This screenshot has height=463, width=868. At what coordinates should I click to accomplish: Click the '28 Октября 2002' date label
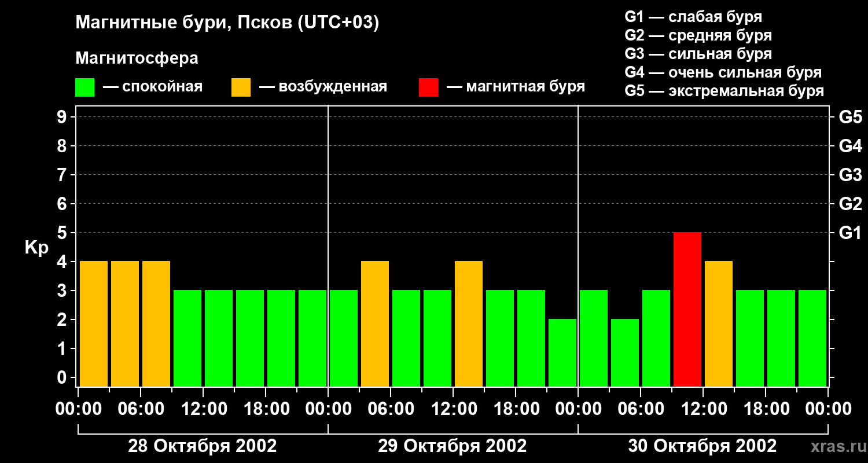pos(202,446)
